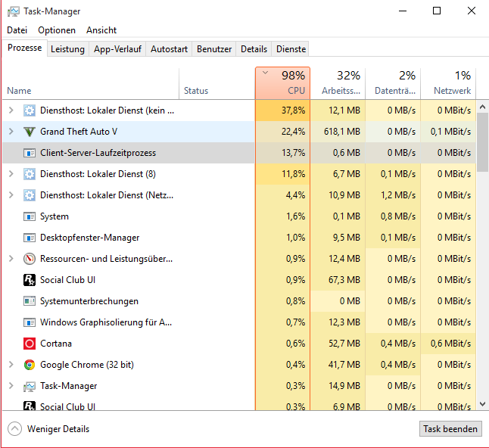Click the Grand Theft Auto V icon
489x448 pixels.
(30, 132)
